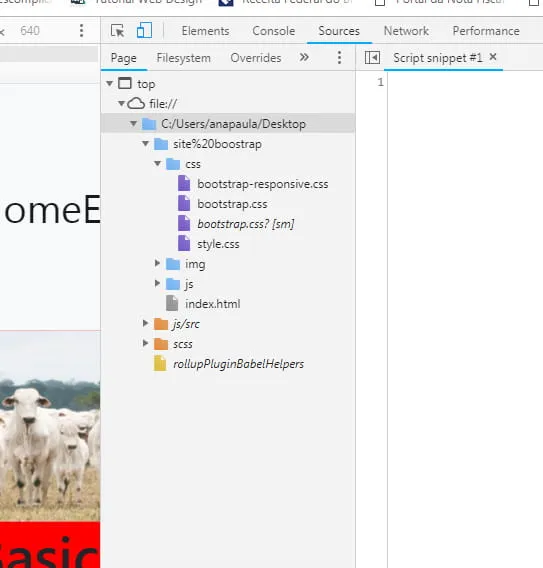Select the rollupPluginBabelHelpers file

[238, 364]
